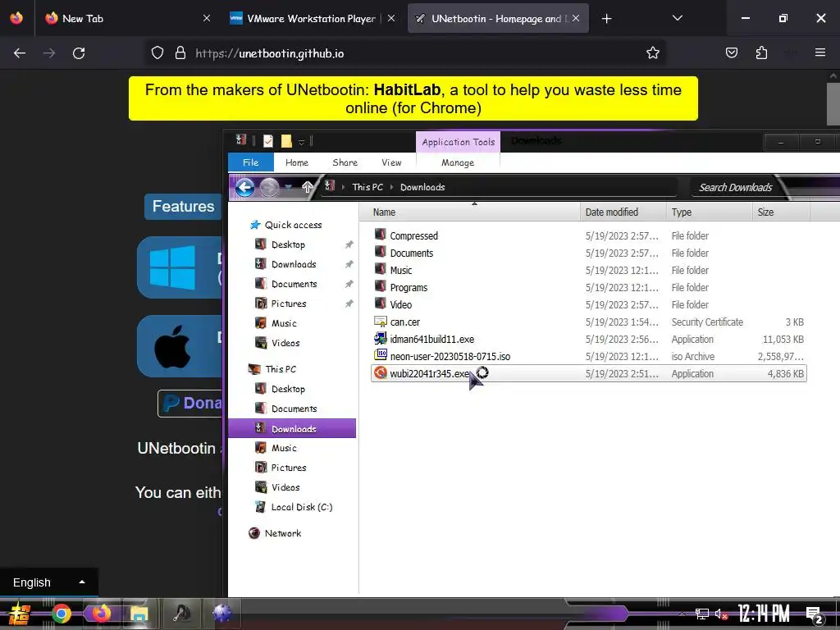840x630 pixels.
Task: Open Customize Quick Access Toolbar dropdown
Action: 302,142
